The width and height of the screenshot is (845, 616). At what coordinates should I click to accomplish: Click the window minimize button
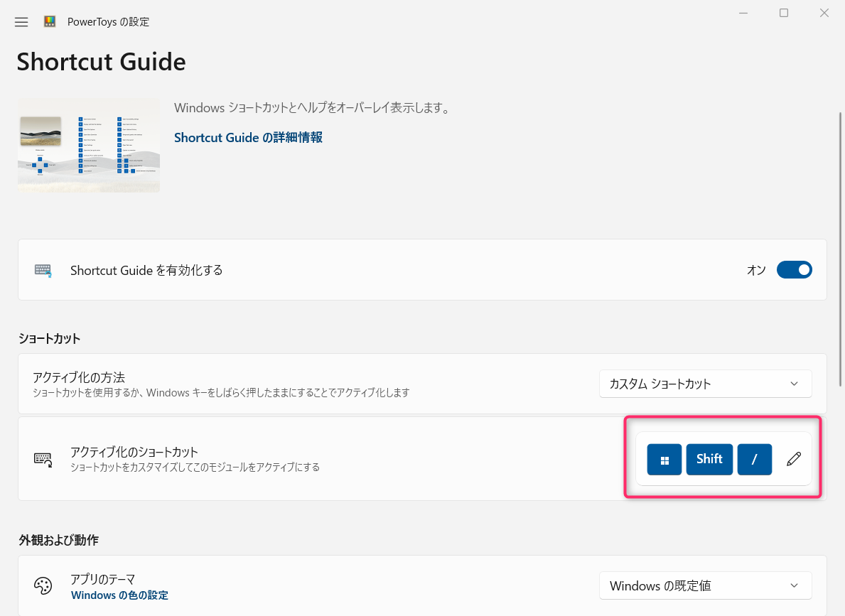(x=743, y=12)
